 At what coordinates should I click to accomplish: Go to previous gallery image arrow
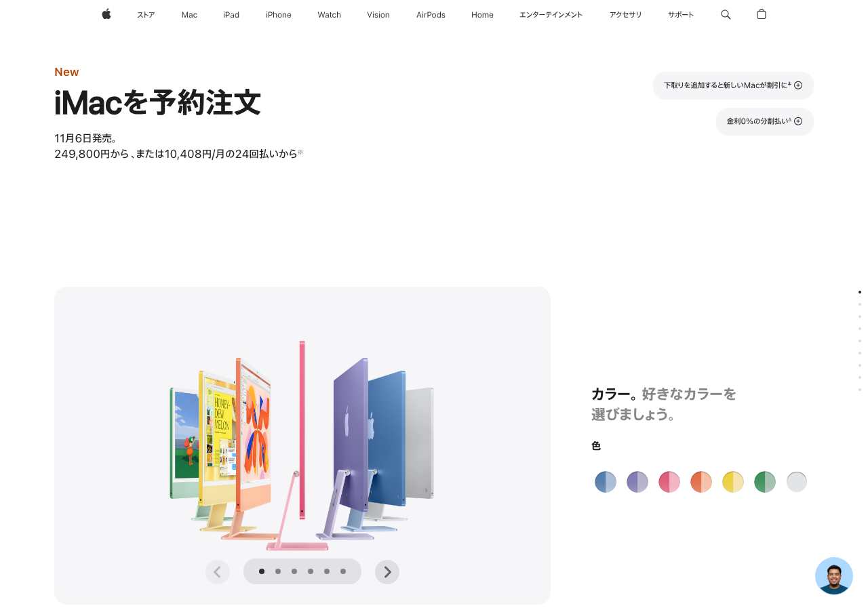tap(218, 572)
